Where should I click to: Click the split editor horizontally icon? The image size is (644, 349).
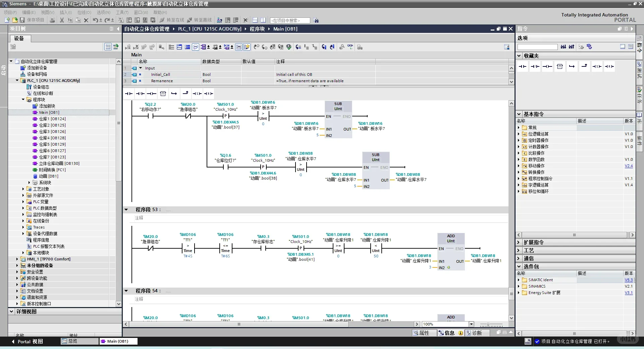255,20
